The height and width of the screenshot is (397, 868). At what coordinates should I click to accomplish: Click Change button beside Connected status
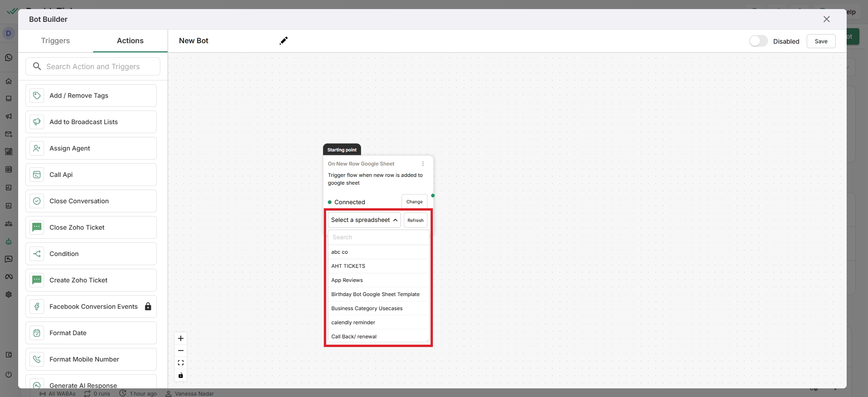tap(414, 202)
